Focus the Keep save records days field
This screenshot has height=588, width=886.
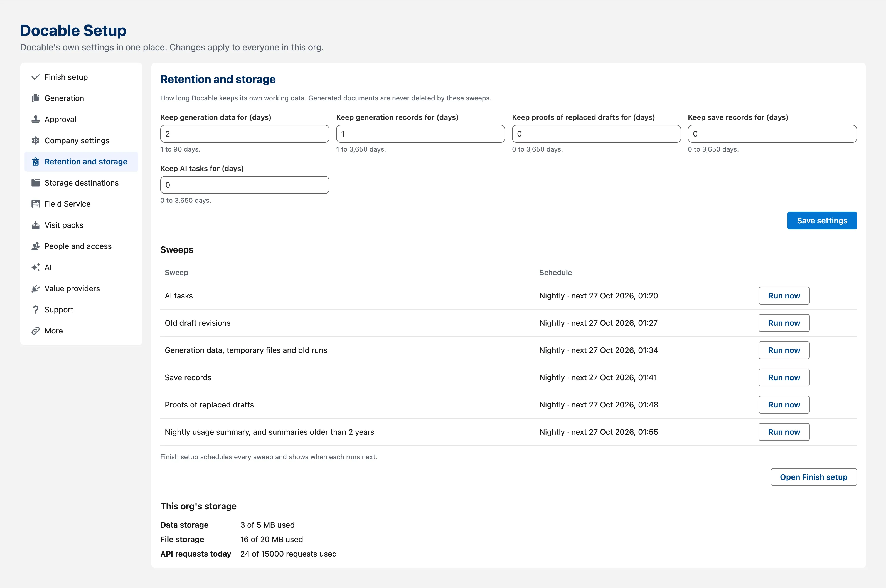[772, 134]
